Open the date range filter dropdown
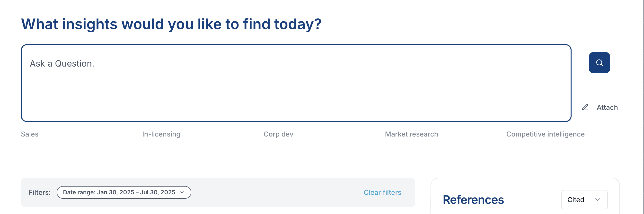 [x=124, y=192]
